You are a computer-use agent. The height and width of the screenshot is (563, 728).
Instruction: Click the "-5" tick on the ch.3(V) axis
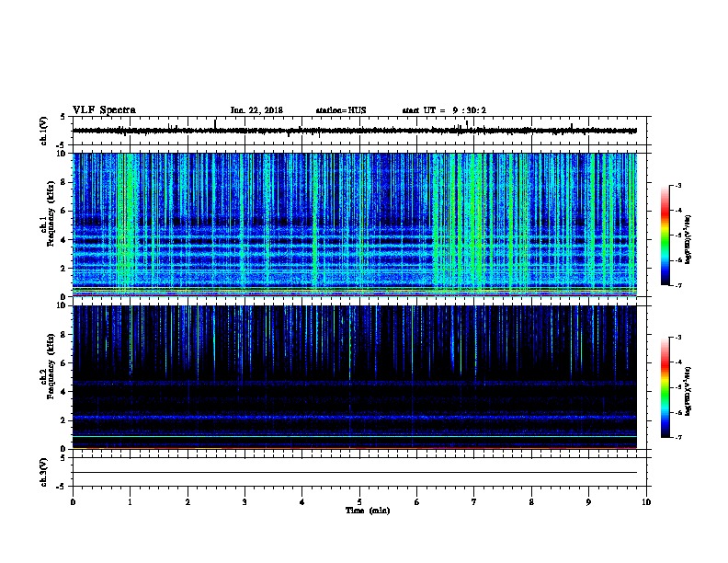pyautogui.click(x=62, y=487)
